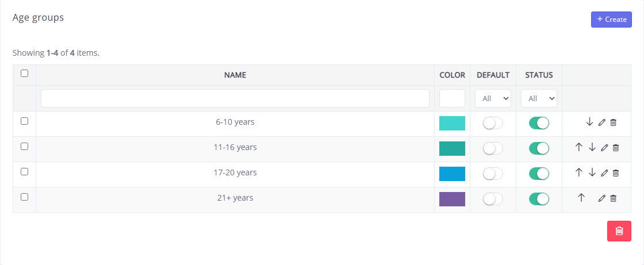Delete the 11-16 years age group
The image size is (644, 265).
click(x=616, y=148)
